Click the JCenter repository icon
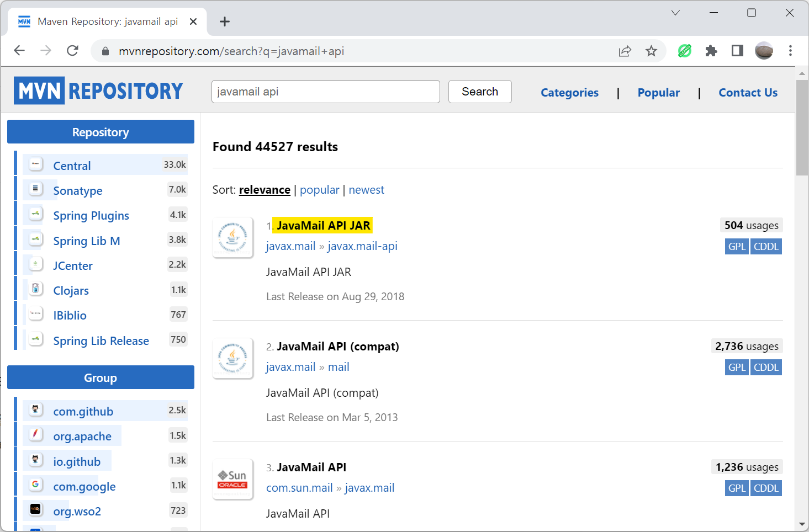The width and height of the screenshot is (809, 532). (x=36, y=264)
